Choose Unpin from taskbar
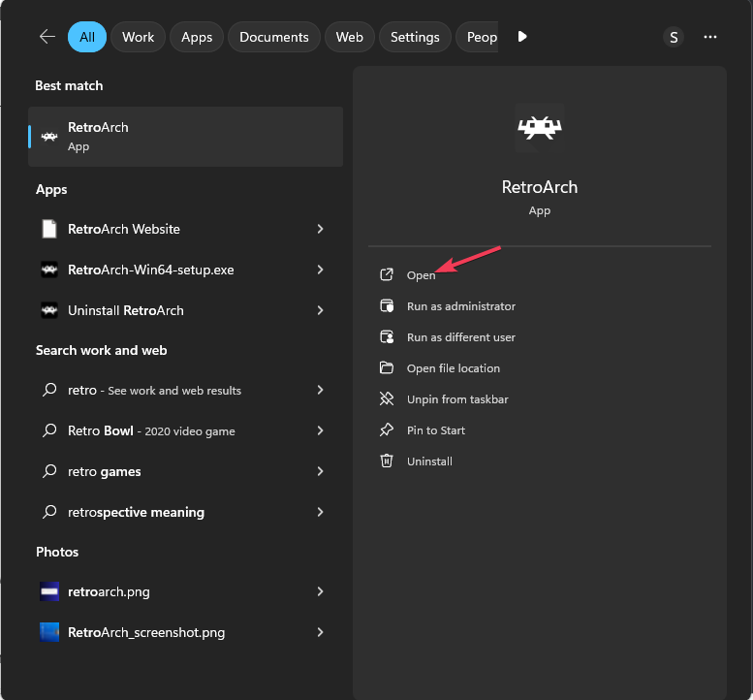 457,399
